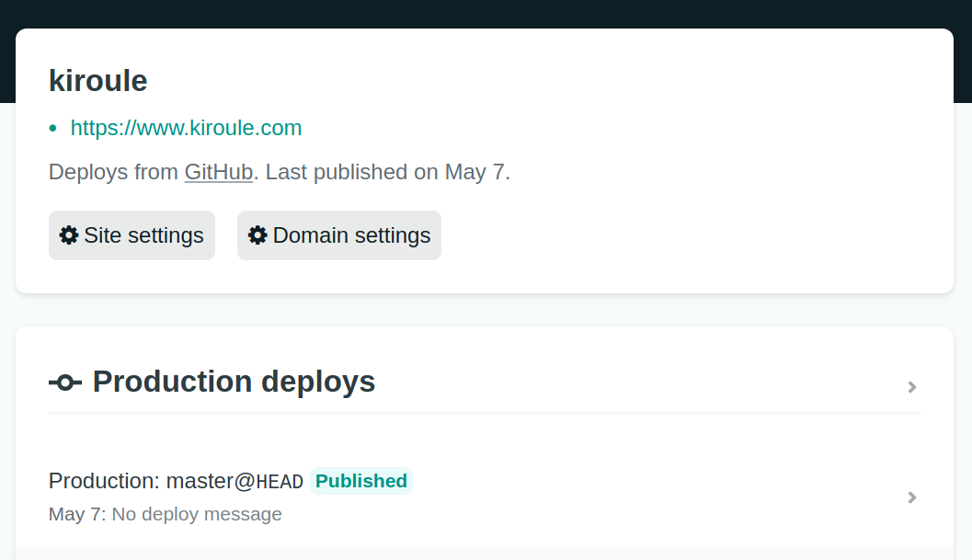Click the "May 7: No deploy message" line
The width and height of the screenshot is (972, 560).
tap(166, 514)
